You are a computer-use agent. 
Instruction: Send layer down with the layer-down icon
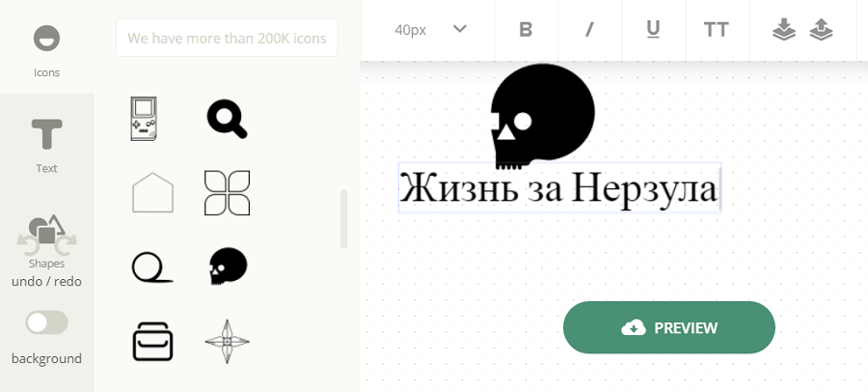(x=784, y=29)
